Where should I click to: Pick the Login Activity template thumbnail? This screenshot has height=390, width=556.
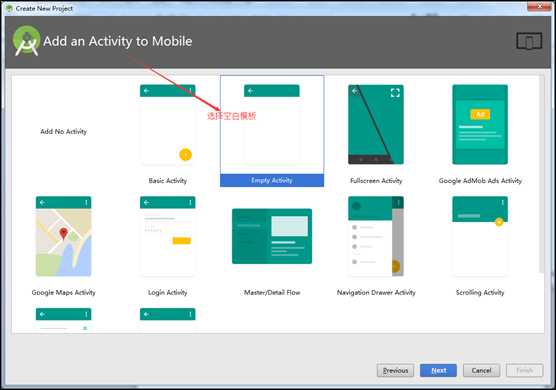pos(168,236)
